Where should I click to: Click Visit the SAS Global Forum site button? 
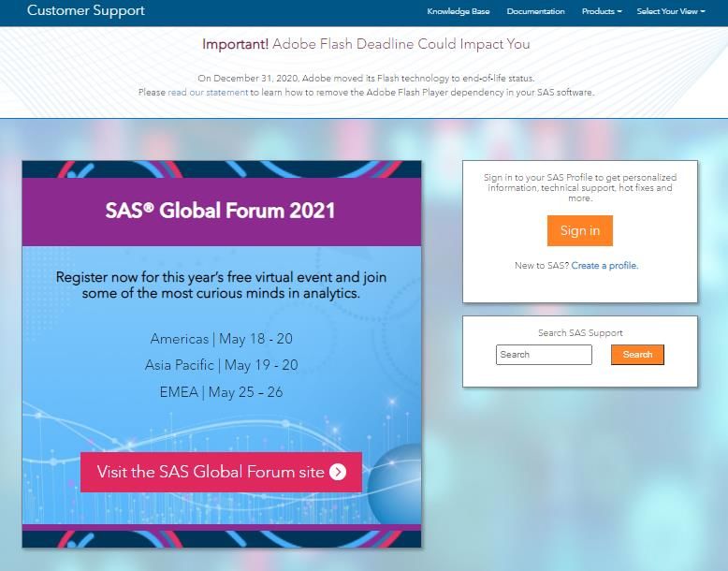tap(221, 472)
